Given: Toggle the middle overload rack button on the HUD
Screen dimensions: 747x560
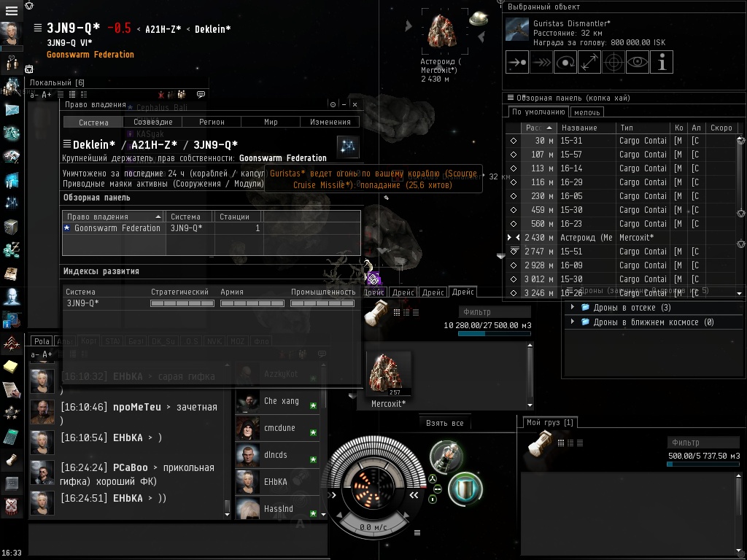Looking at the screenshot, I should tap(438, 489).
